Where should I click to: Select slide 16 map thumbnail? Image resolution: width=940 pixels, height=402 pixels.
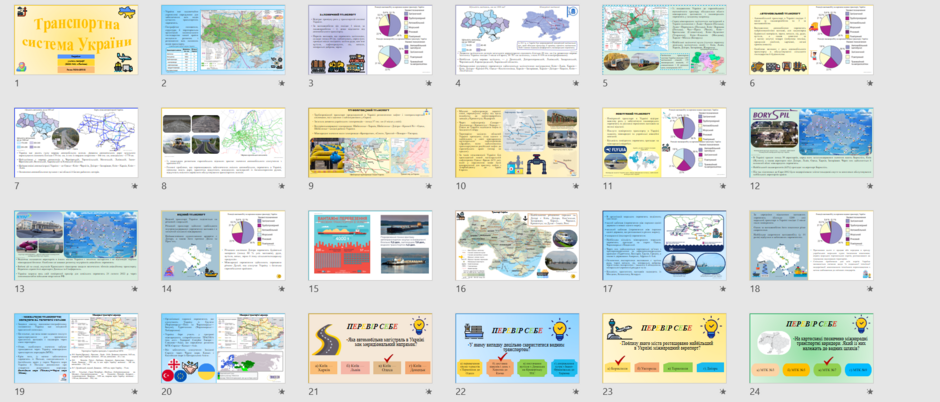coord(517,246)
